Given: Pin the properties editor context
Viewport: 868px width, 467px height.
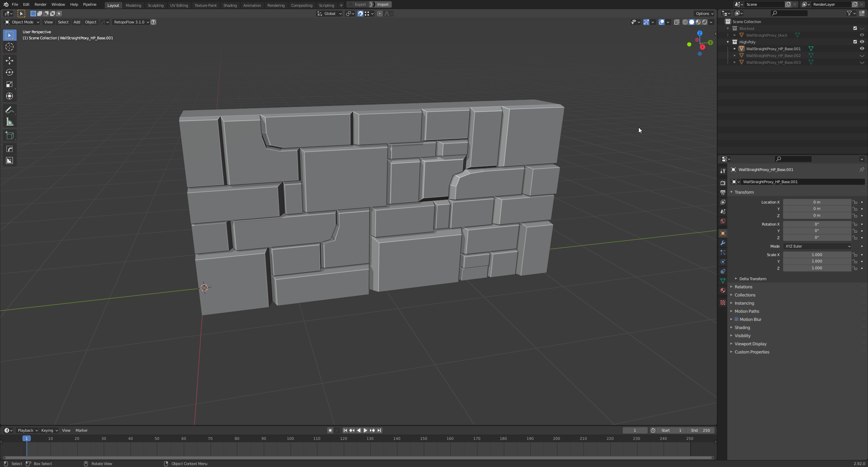Looking at the screenshot, I should [x=862, y=170].
